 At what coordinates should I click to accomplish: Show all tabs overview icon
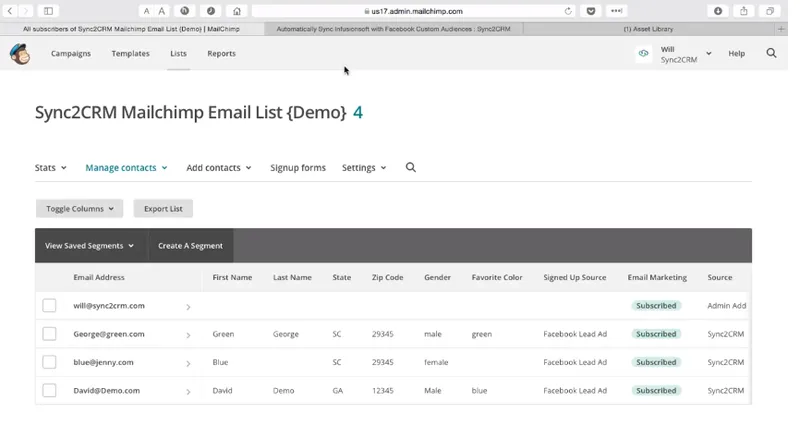(x=770, y=11)
